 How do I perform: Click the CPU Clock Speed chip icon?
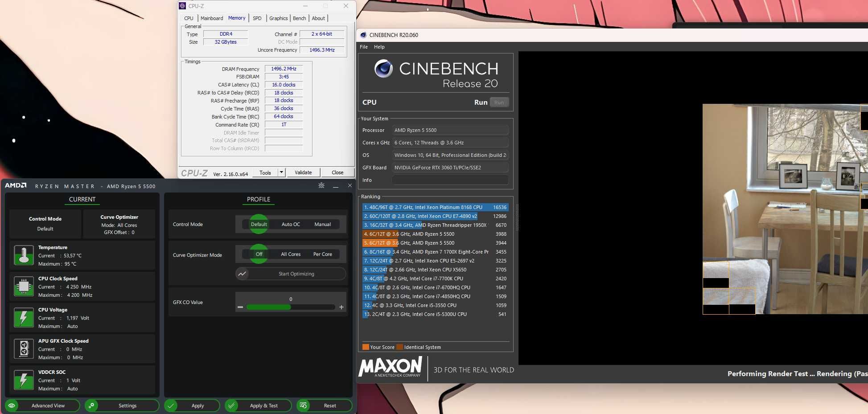24,287
